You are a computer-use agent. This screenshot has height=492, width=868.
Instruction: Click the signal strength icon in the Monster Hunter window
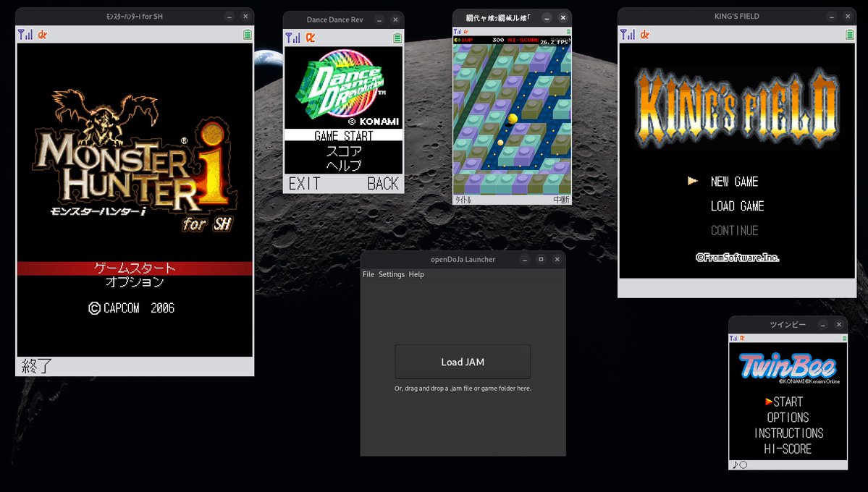[25, 35]
